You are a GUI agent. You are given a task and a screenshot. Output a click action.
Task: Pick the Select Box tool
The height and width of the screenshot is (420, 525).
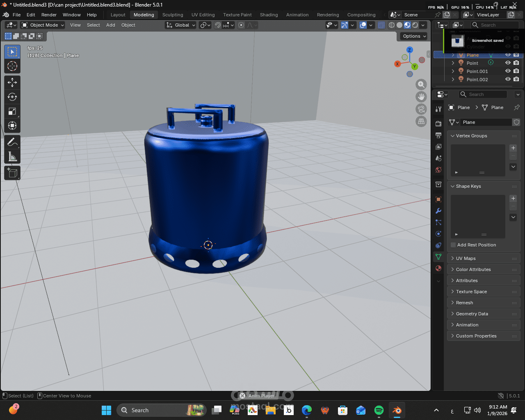12,51
